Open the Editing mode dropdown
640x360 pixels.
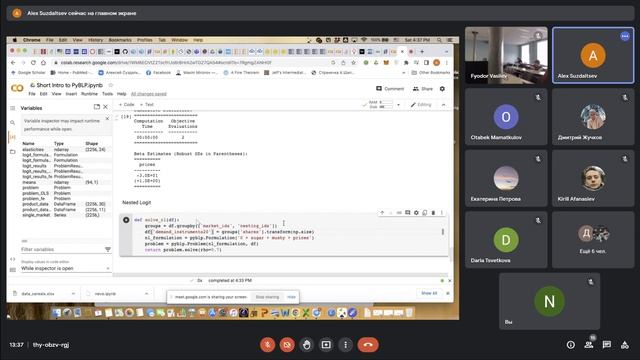pos(421,105)
